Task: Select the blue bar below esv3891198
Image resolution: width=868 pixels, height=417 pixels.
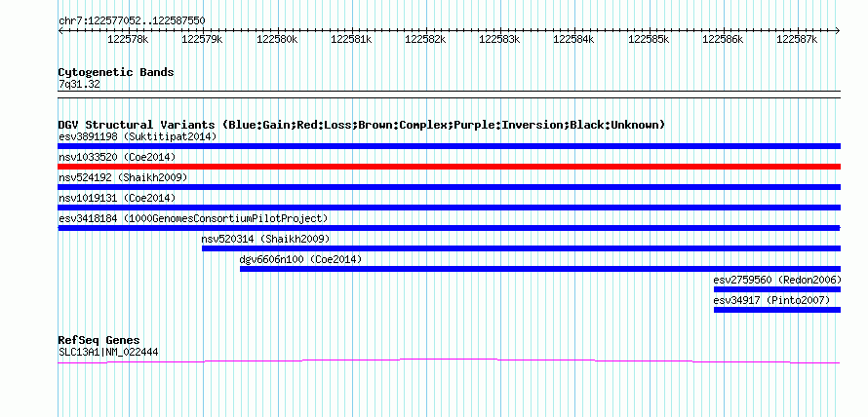Action: pos(450,146)
